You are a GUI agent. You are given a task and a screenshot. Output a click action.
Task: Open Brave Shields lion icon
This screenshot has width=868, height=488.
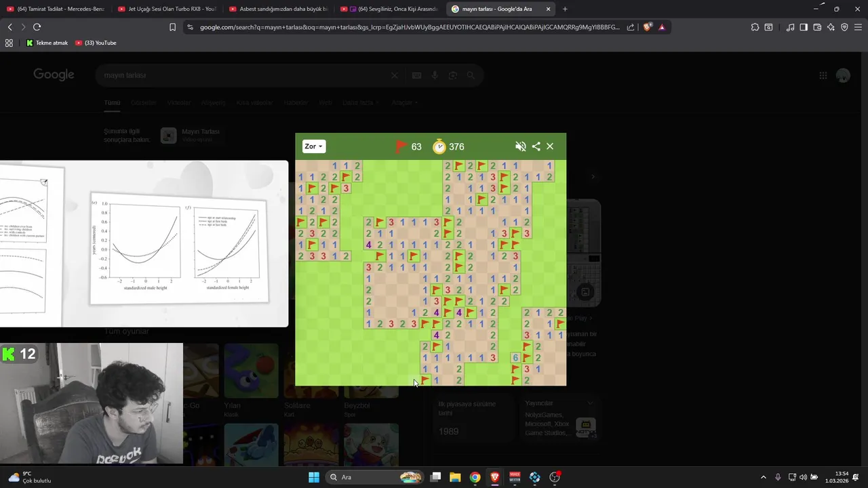[647, 27]
